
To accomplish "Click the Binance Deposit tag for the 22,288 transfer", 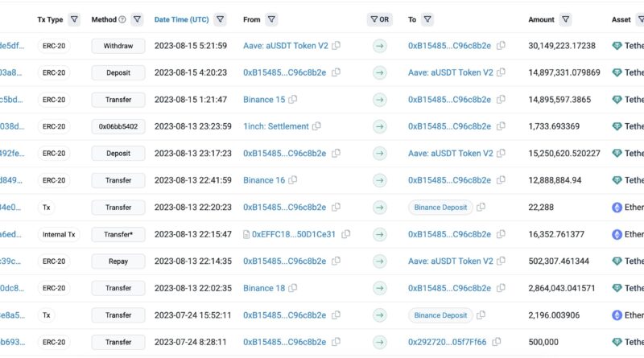I will click(440, 208).
